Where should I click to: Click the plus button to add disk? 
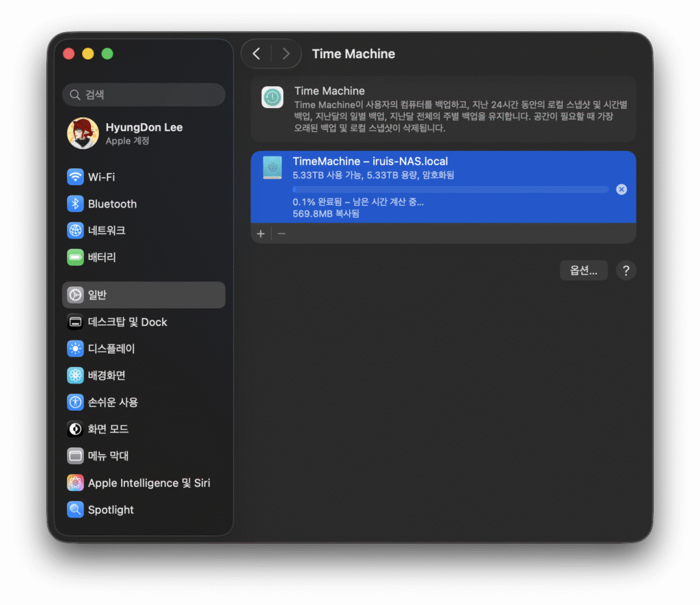[x=260, y=234]
